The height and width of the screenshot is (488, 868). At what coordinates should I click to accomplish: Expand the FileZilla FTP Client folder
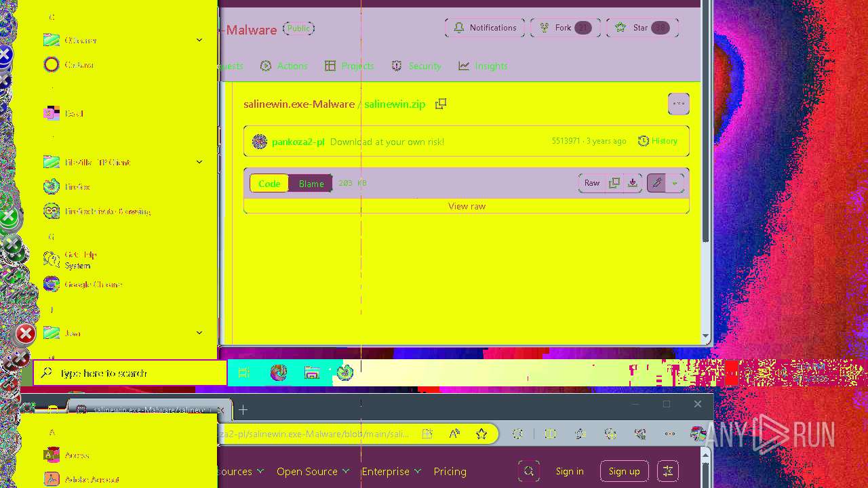[x=122, y=162]
